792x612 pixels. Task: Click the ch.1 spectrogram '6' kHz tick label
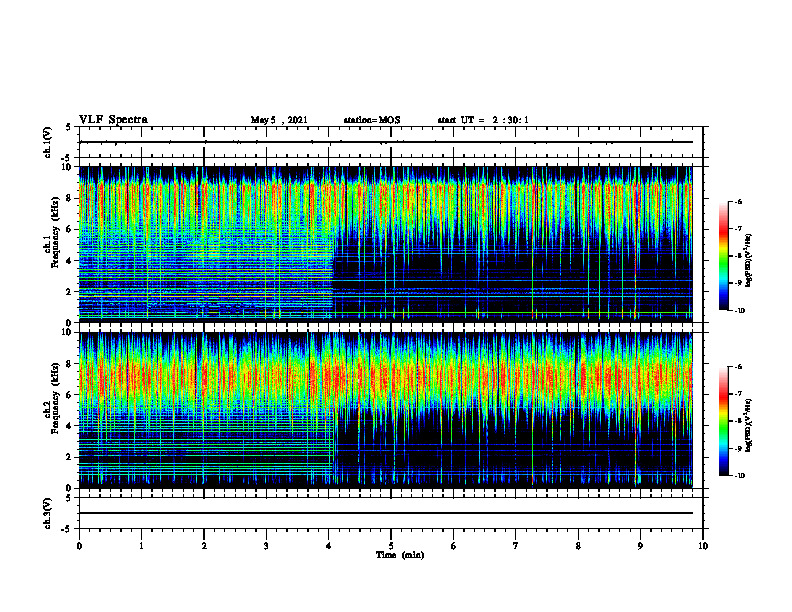(70, 229)
